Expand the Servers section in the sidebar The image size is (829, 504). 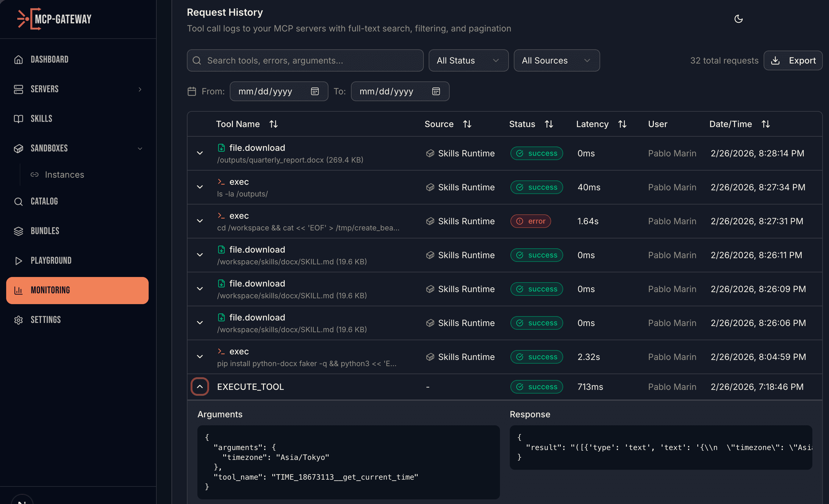(x=140, y=89)
